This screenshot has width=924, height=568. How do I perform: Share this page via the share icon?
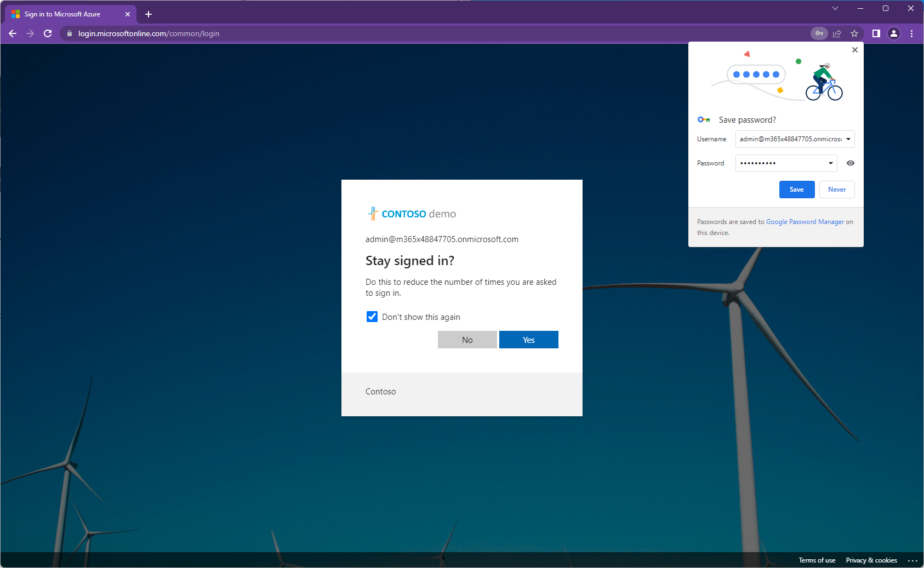[x=837, y=33]
